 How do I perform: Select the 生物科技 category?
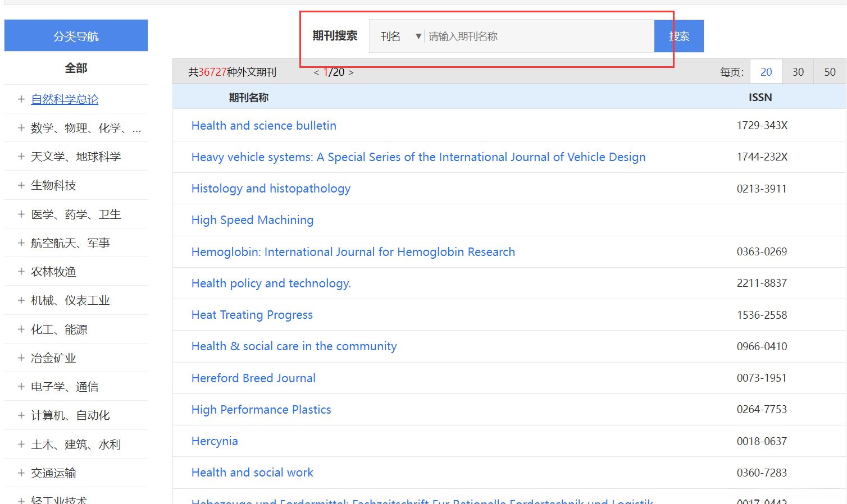point(53,185)
